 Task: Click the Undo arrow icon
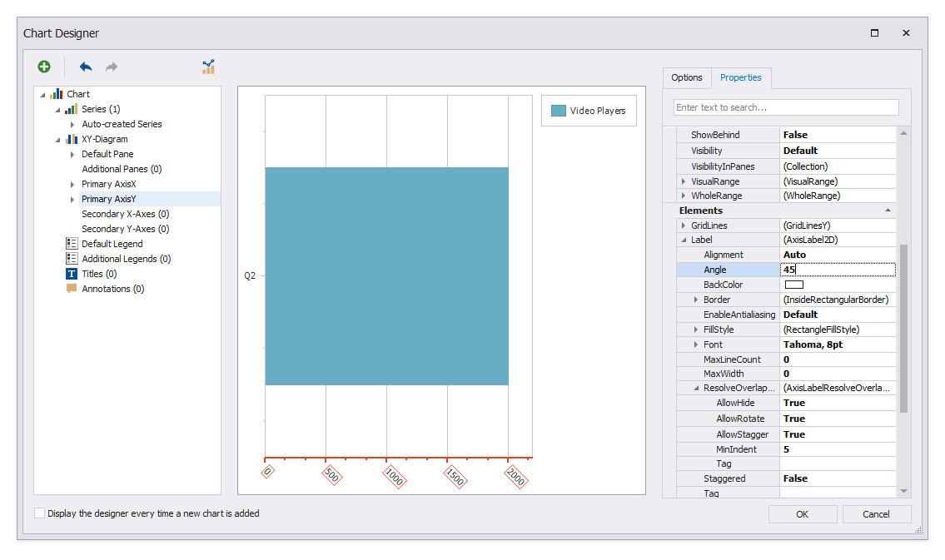click(86, 67)
